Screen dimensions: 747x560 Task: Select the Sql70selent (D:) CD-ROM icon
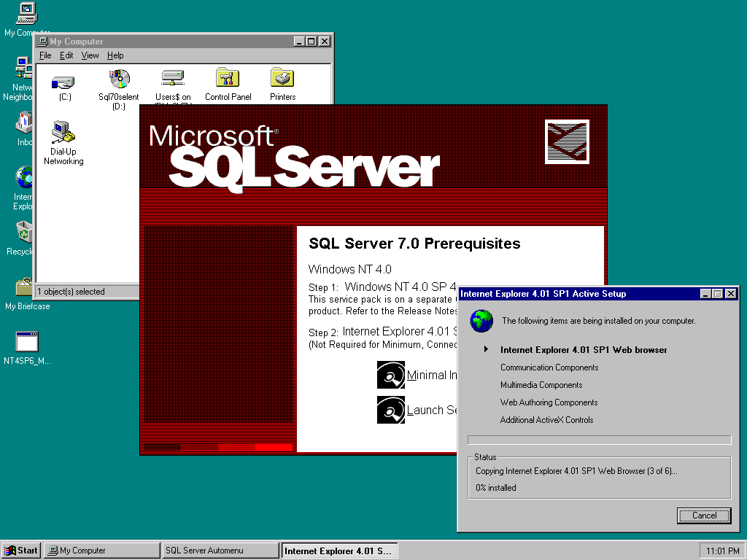click(x=119, y=79)
